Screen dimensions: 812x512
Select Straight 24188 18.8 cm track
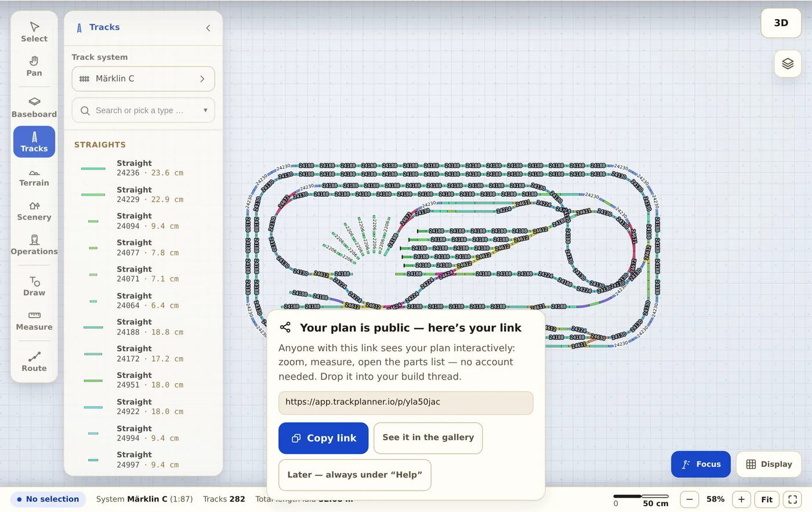click(x=143, y=327)
